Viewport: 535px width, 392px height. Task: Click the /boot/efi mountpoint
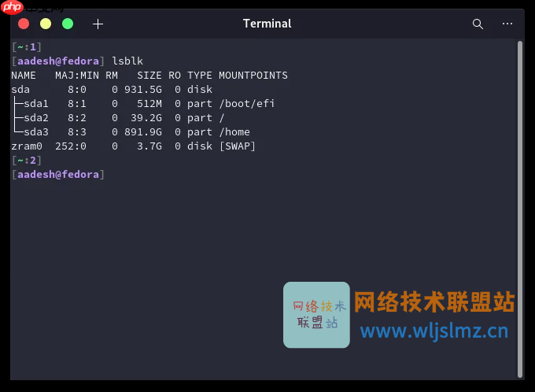coord(247,103)
